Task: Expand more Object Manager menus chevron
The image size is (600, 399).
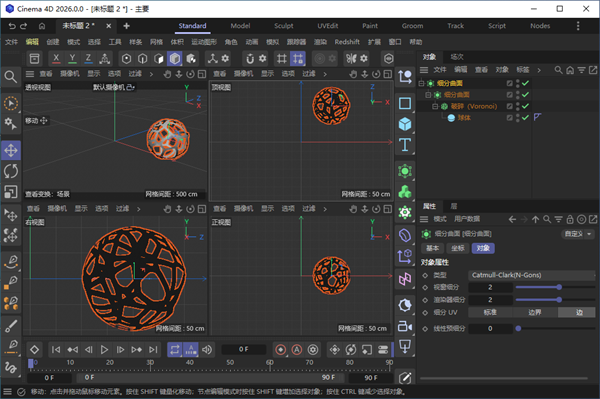Action: pos(539,70)
